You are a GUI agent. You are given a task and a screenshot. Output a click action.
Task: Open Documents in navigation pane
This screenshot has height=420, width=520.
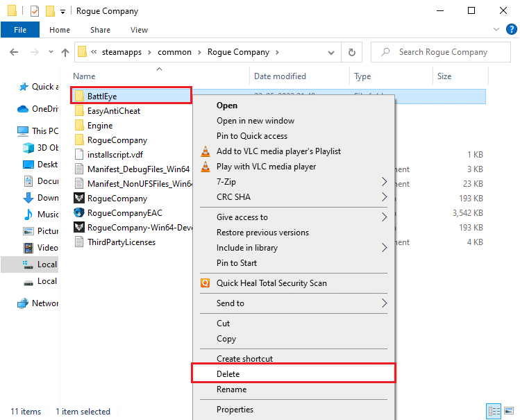(40, 181)
